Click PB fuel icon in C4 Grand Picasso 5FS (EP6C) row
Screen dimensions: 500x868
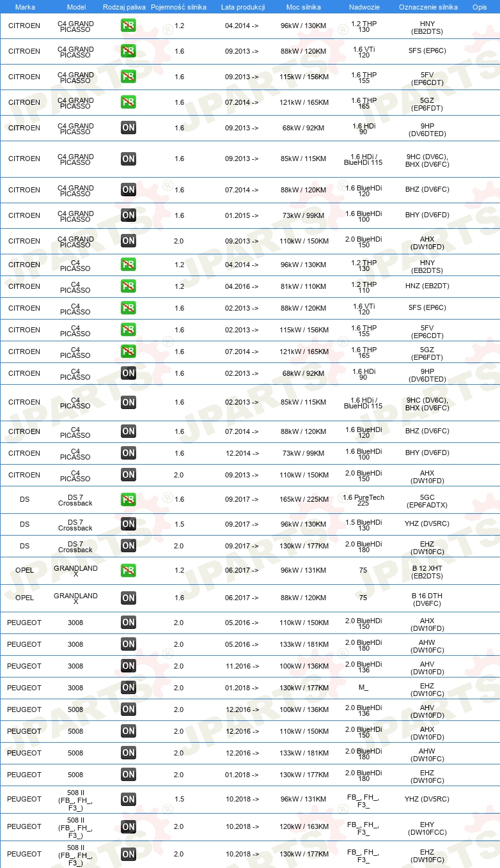point(129,51)
